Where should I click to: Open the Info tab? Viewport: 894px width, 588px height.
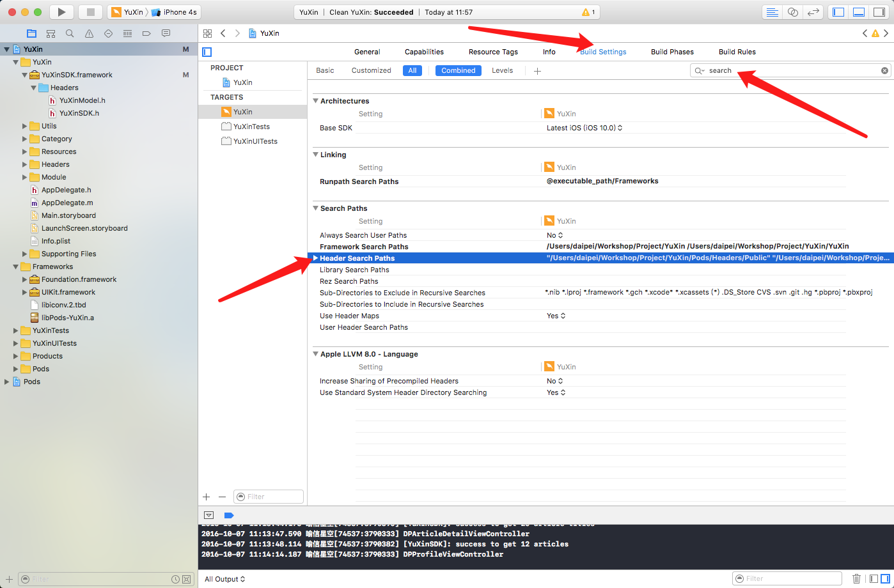[x=549, y=52]
